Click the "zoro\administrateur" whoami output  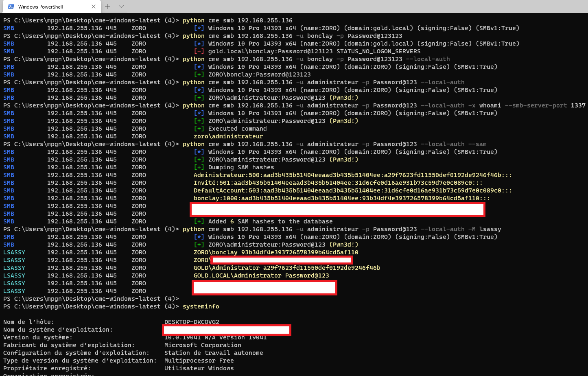coord(229,136)
